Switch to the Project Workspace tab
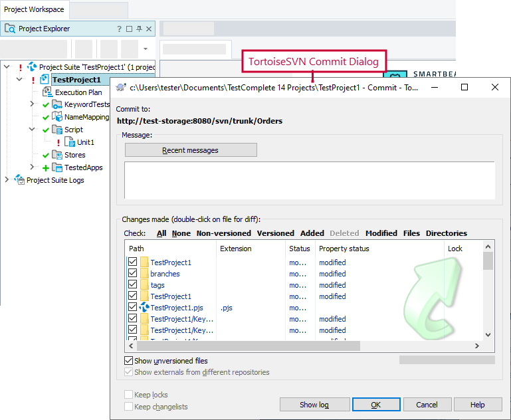The width and height of the screenshot is (511, 420). [x=34, y=9]
